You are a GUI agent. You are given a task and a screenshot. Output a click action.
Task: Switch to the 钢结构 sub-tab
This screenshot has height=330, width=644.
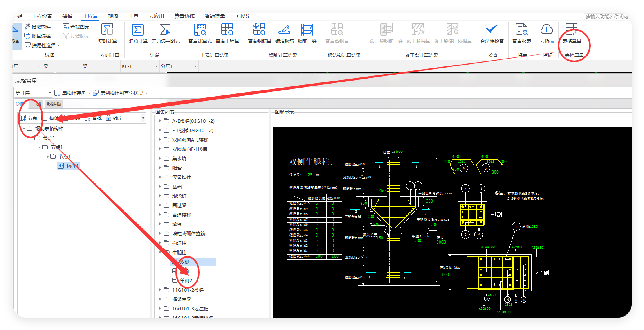tap(54, 104)
